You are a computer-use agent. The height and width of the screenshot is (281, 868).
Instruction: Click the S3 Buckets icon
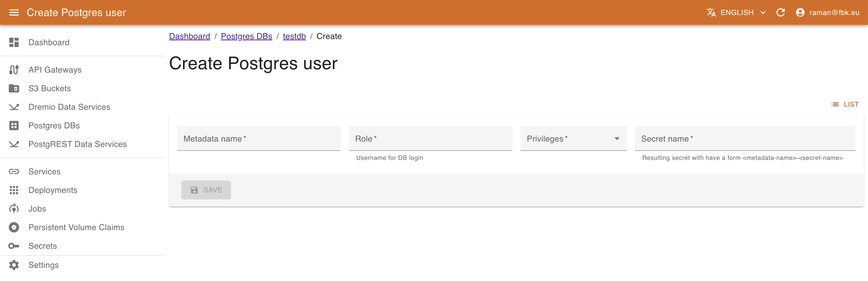click(x=14, y=88)
